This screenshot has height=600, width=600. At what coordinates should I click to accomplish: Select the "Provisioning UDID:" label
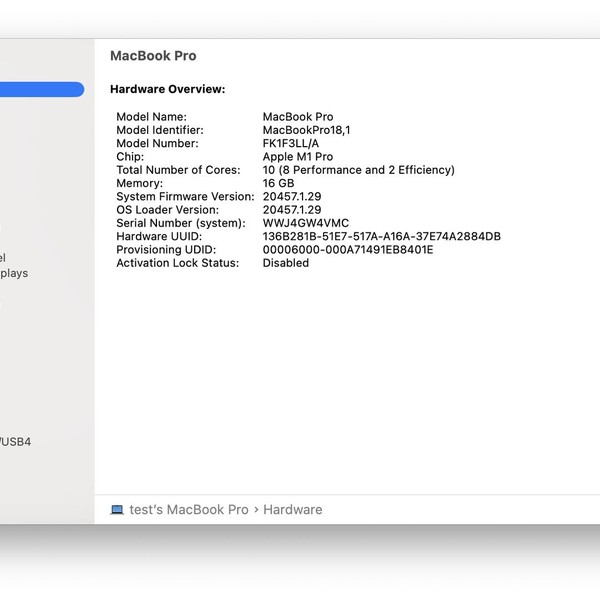pos(166,250)
